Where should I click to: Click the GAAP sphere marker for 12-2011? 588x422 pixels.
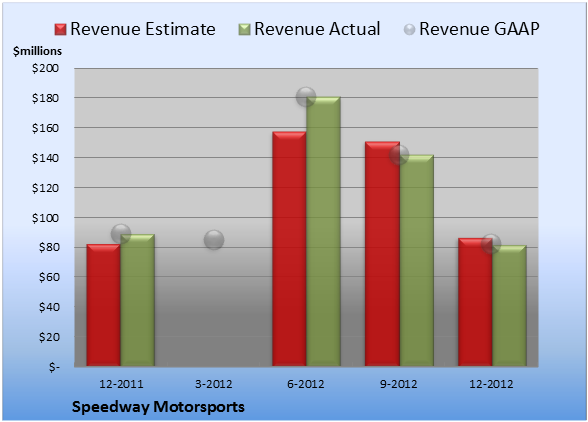[121, 234]
